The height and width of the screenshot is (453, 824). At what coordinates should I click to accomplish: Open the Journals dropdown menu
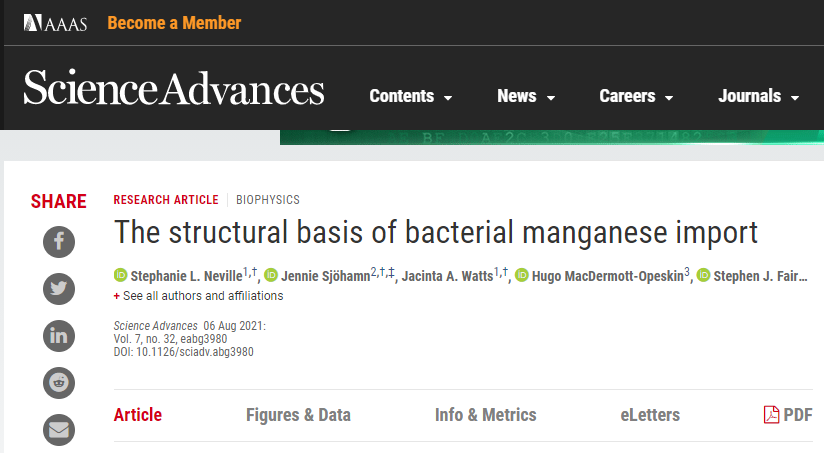[758, 97]
